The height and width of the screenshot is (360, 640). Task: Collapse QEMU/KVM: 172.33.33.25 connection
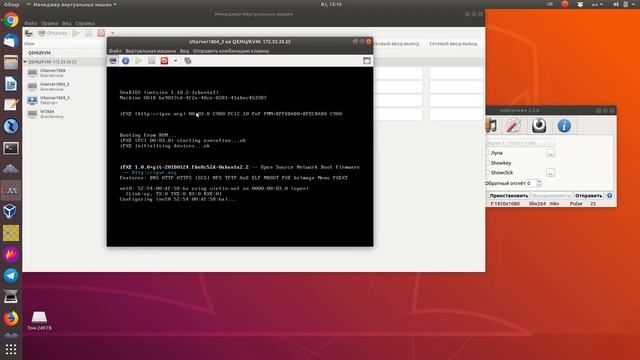(x=25, y=62)
